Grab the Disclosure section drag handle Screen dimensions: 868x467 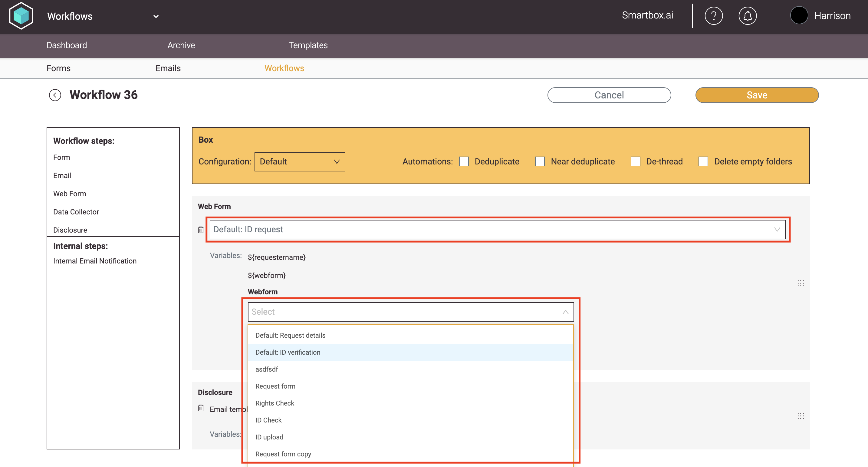coord(800,416)
